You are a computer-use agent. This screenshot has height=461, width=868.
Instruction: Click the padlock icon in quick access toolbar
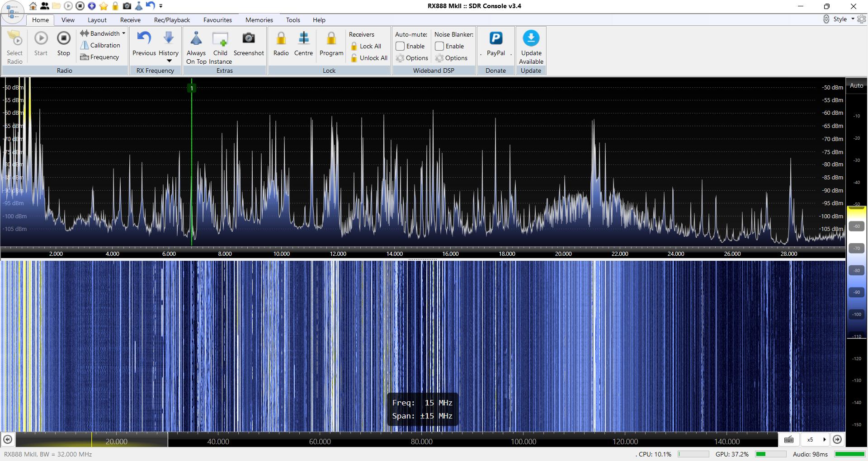115,6
